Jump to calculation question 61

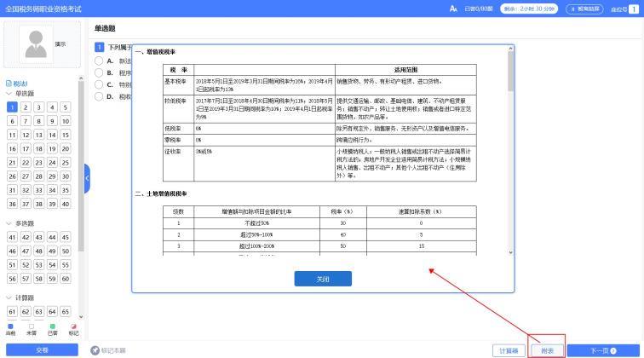[x=12, y=312]
